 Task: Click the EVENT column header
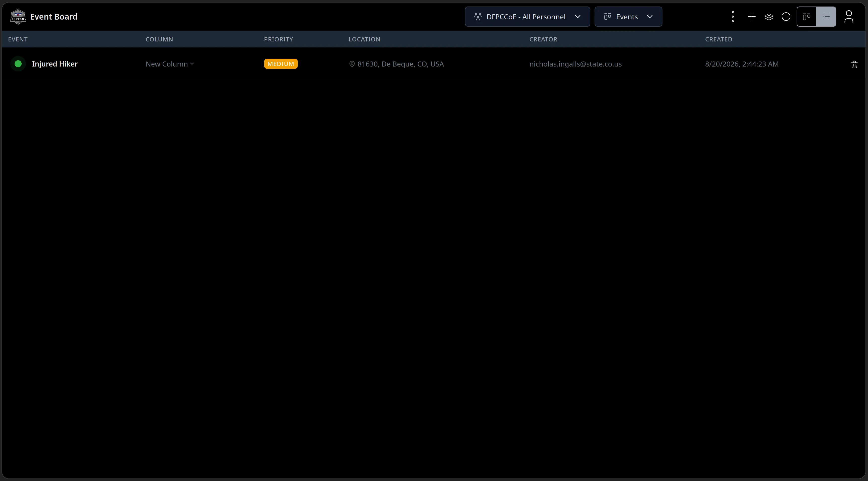(18, 39)
